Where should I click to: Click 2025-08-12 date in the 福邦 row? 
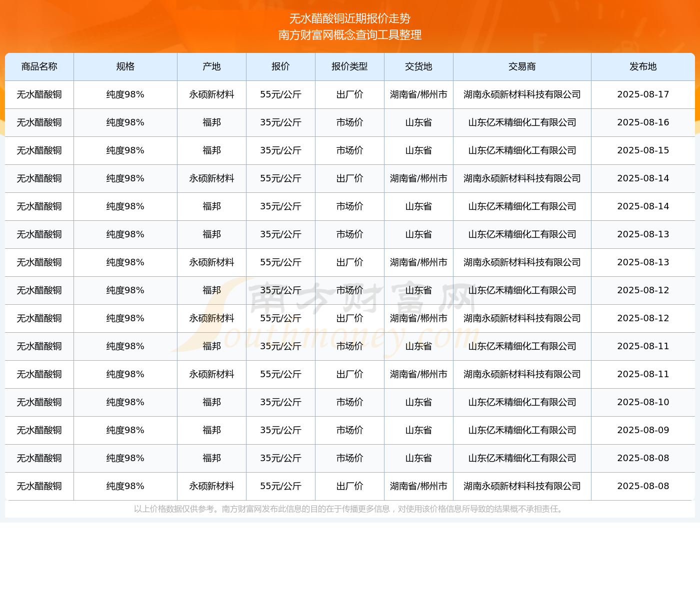(x=643, y=290)
